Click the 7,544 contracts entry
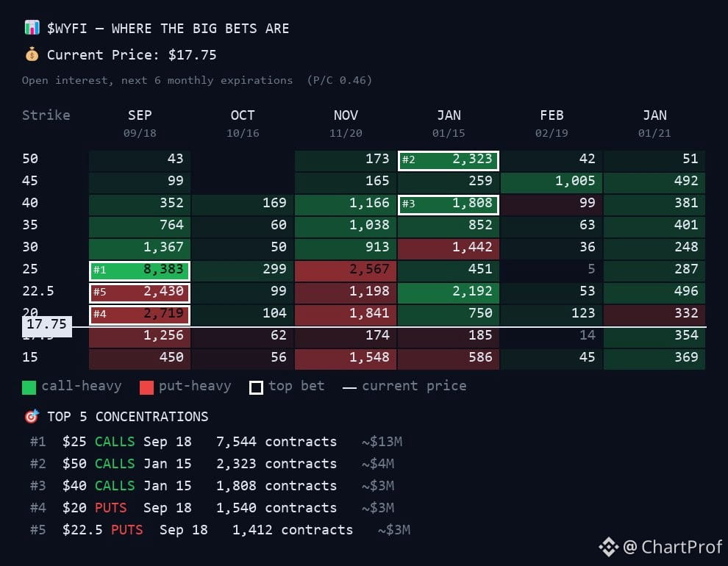The image size is (728, 566). (x=276, y=442)
